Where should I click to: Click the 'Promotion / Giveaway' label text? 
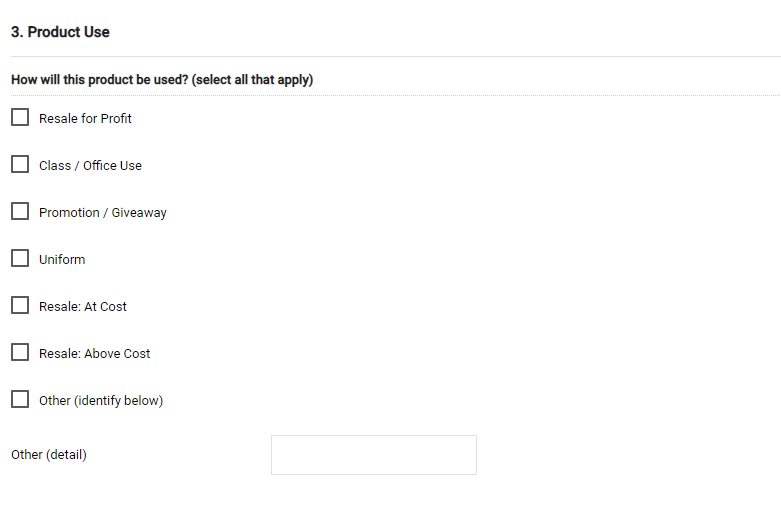pos(102,213)
